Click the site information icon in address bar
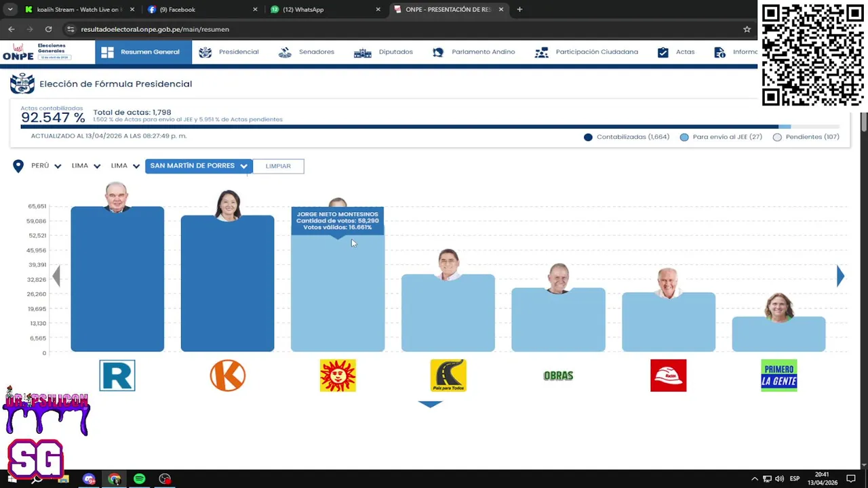The height and width of the screenshot is (488, 868). tap(71, 29)
